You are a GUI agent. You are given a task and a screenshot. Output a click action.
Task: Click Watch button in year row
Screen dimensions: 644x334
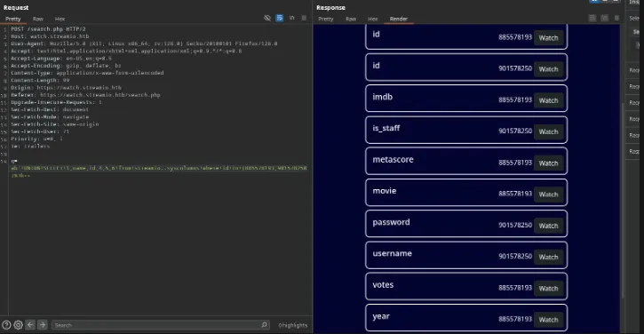tap(548, 320)
